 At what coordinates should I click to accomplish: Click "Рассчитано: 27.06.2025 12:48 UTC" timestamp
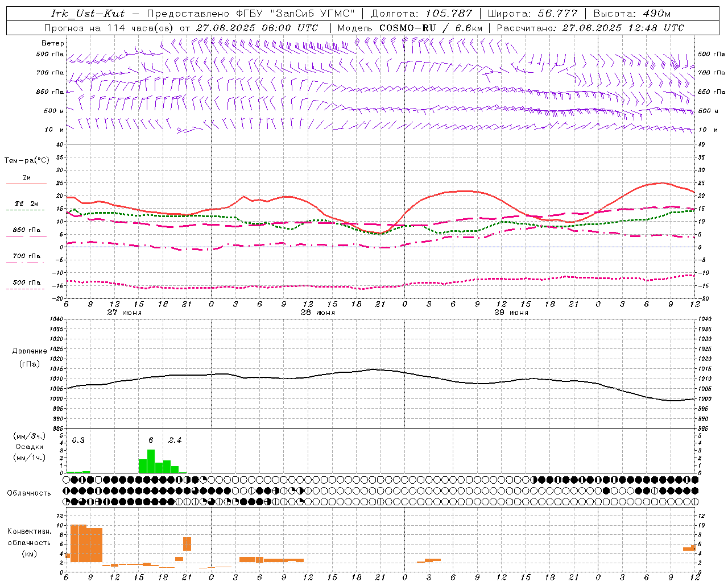click(x=590, y=28)
